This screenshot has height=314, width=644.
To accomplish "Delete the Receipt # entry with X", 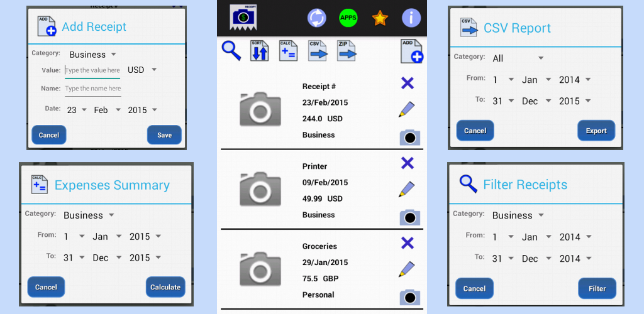I will [407, 84].
